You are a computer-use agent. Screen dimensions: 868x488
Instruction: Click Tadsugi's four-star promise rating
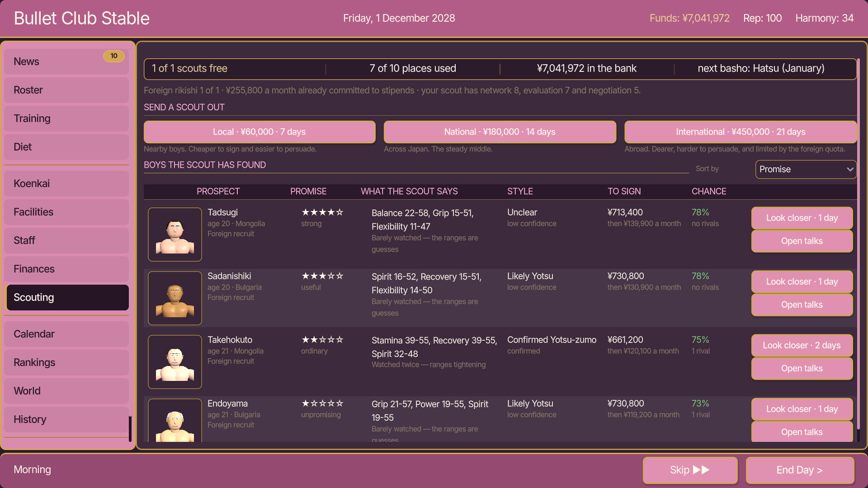click(322, 212)
